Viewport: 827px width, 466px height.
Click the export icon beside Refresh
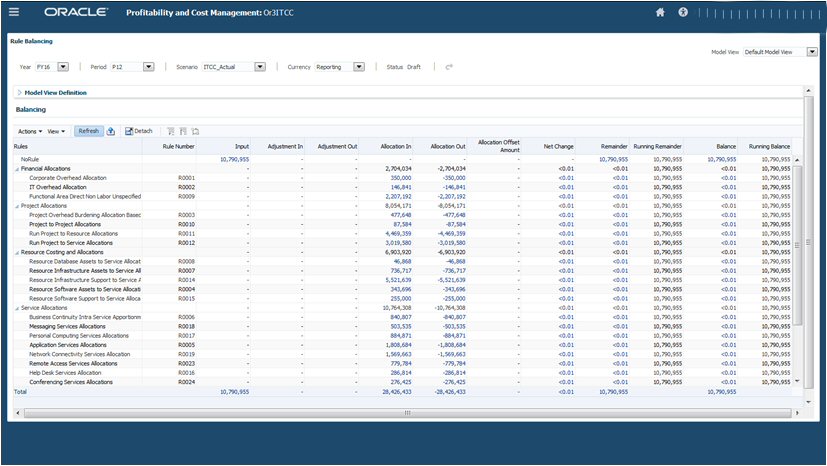point(110,131)
